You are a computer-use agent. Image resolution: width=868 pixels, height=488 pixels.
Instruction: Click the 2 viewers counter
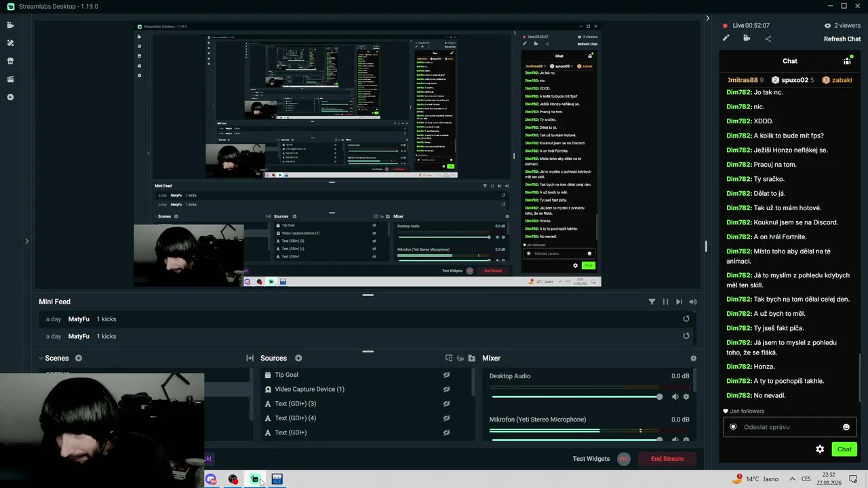point(842,25)
